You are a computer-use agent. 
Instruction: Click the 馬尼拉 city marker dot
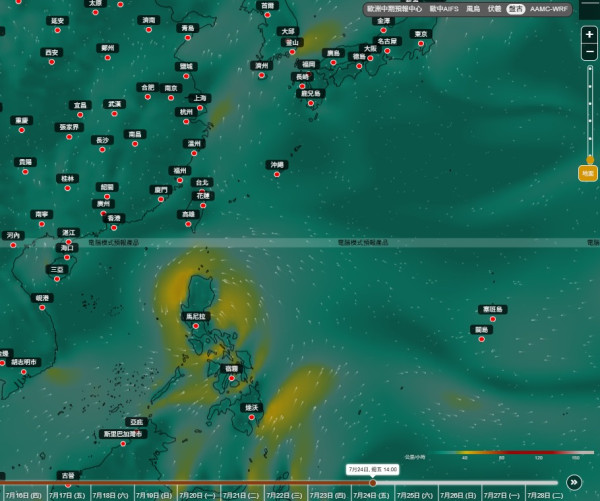[x=196, y=326]
